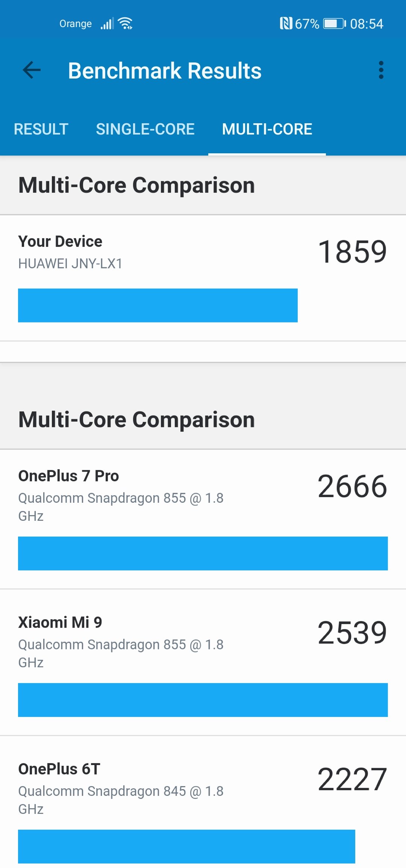This screenshot has height=868, width=406.
Task: Tap the OnePlus 7 Pro score bar
Action: 203,553
